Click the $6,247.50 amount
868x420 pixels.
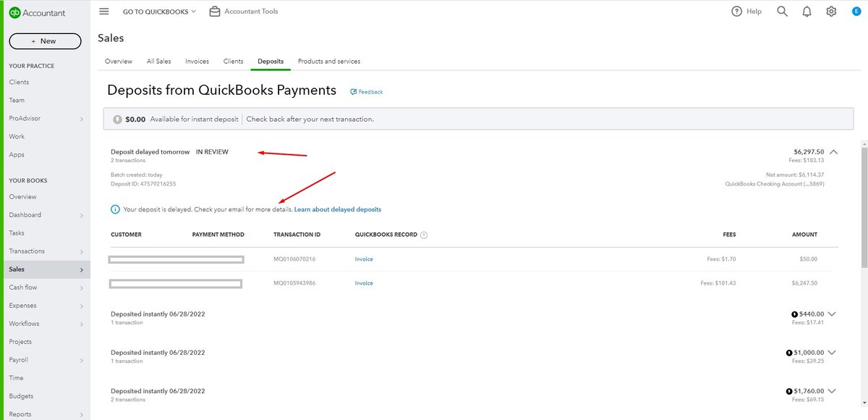pyautogui.click(x=804, y=283)
